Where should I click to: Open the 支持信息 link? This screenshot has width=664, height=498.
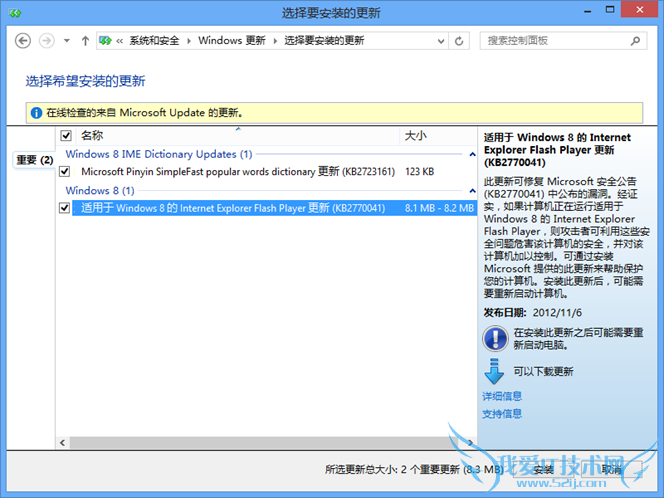pyautogui.click(x=502, y=414)
